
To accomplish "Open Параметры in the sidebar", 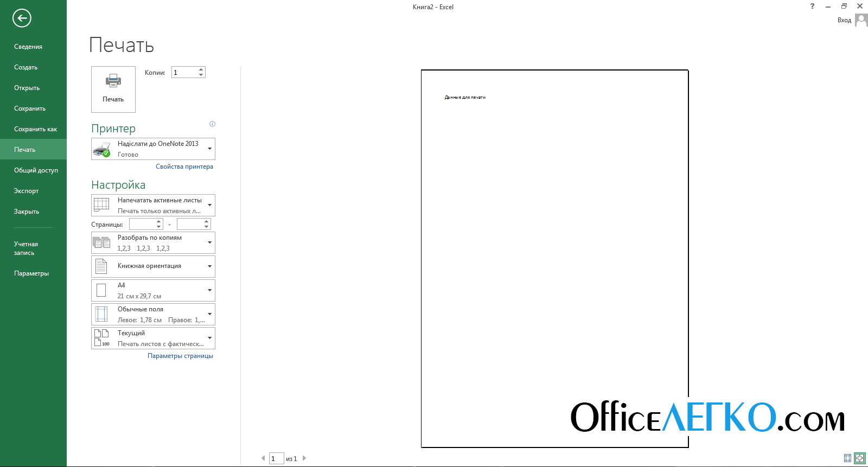I will pos(33,273).
